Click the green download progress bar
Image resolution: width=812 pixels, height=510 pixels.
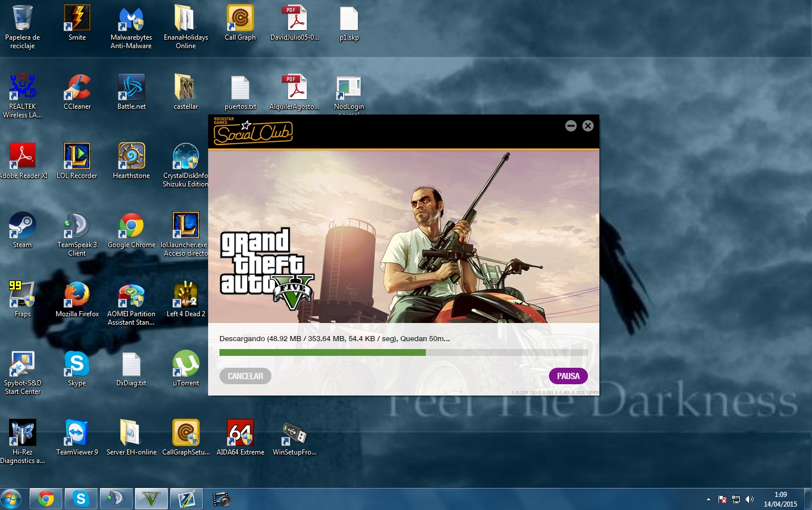(403, 352)
